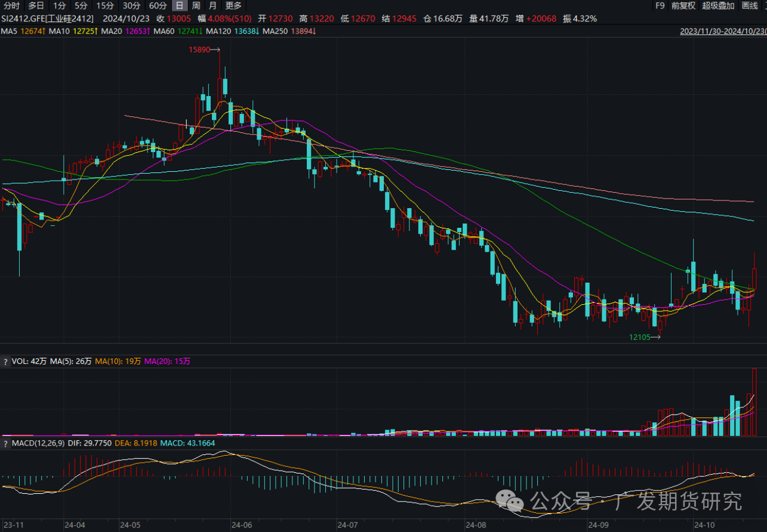
Task: Select the 日 daily K-line tab
Action: 179,6
